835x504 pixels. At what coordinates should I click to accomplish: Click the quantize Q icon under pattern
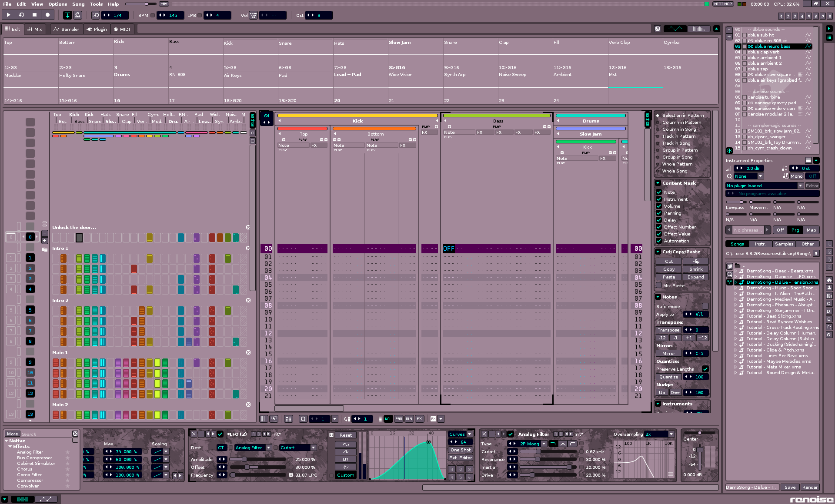(x=303, y=419)
